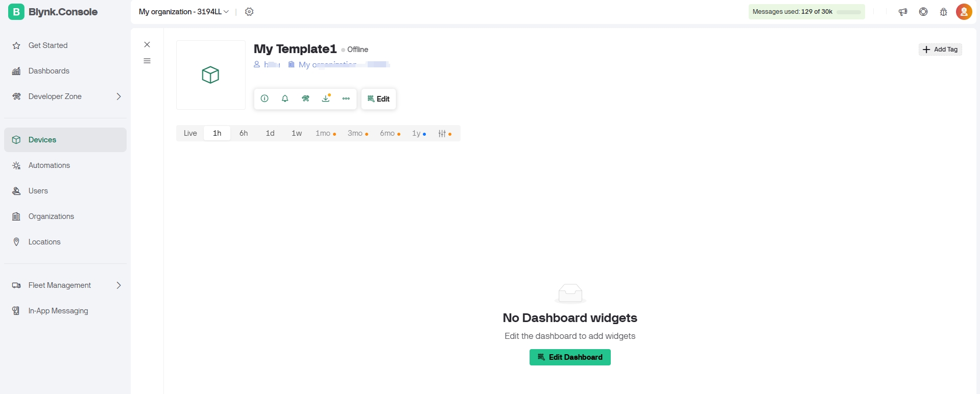Open Locations in the sidebar

point(65,242)
